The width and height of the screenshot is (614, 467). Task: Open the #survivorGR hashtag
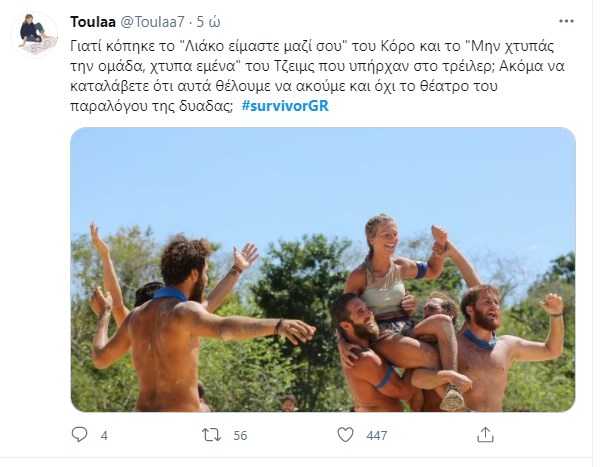click(x=284, y=106)
